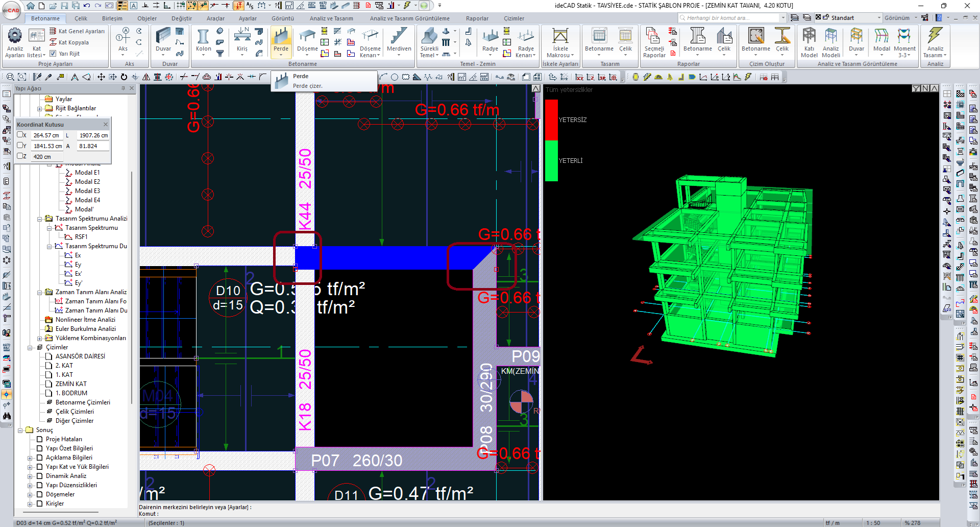980x527 pixels.
Task: Expand the Rijit Bağlantılar tree node
Action: (x=40, y=109)
